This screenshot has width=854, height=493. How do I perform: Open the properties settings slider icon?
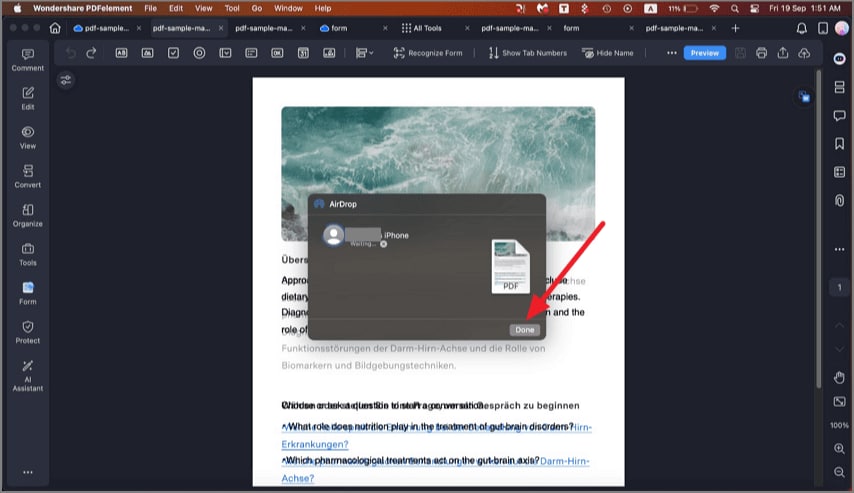point(66,80)
